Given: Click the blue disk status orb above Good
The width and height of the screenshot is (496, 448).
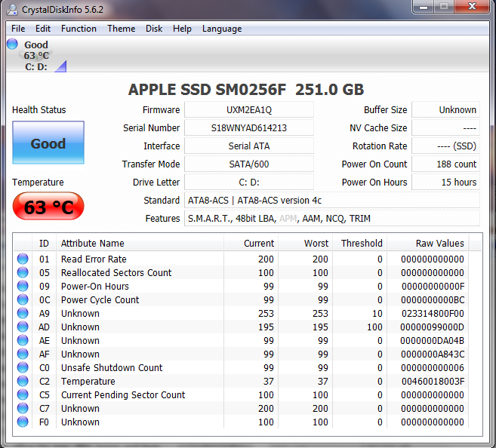Looking at the screenshot, I should click(12, 44).
